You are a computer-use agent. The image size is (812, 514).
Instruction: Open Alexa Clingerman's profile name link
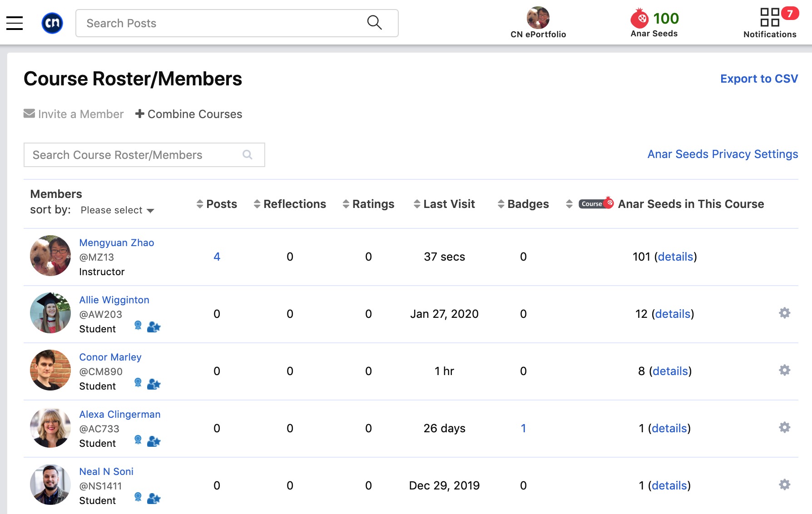click(120, 414)
